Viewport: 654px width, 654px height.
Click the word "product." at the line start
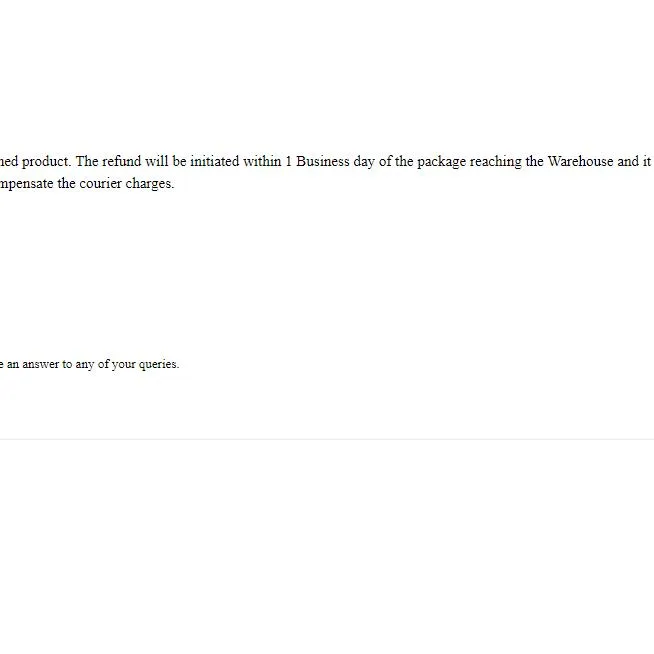pos(46,162)
